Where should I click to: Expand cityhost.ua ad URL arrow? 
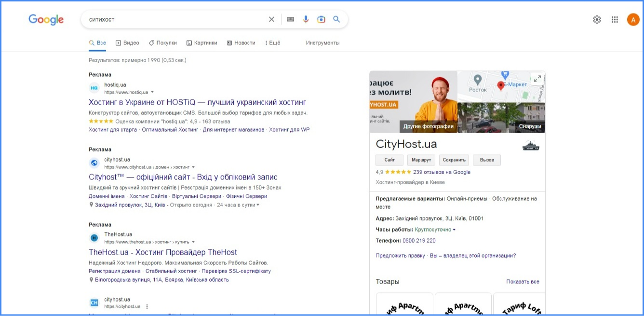click(193, 167)
